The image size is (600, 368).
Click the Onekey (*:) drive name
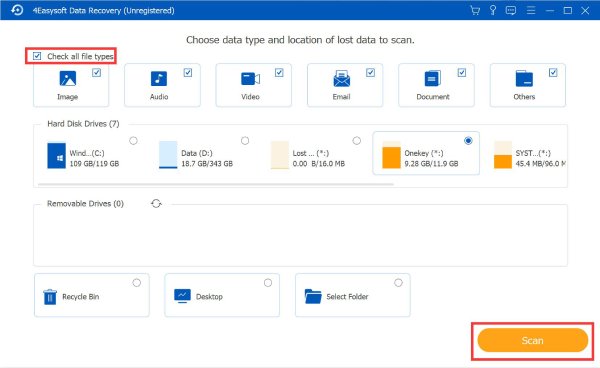[x=424, y=153]
